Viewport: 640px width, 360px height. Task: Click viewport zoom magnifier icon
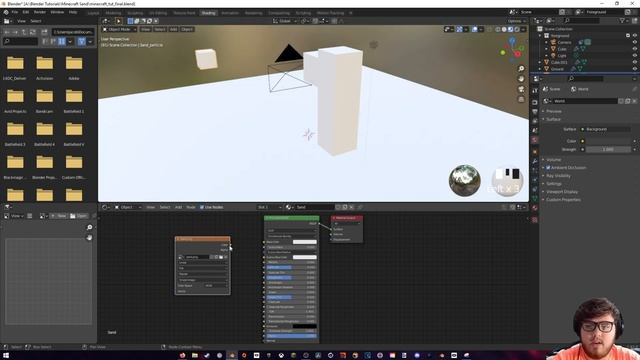tap(521, 69)
